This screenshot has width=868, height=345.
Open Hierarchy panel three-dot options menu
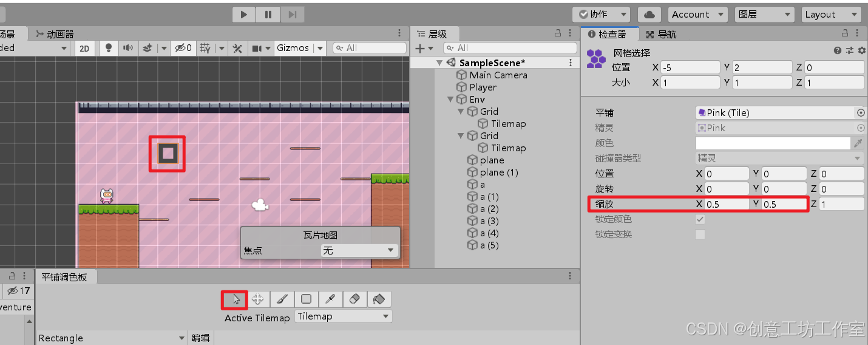pos(571,33)
